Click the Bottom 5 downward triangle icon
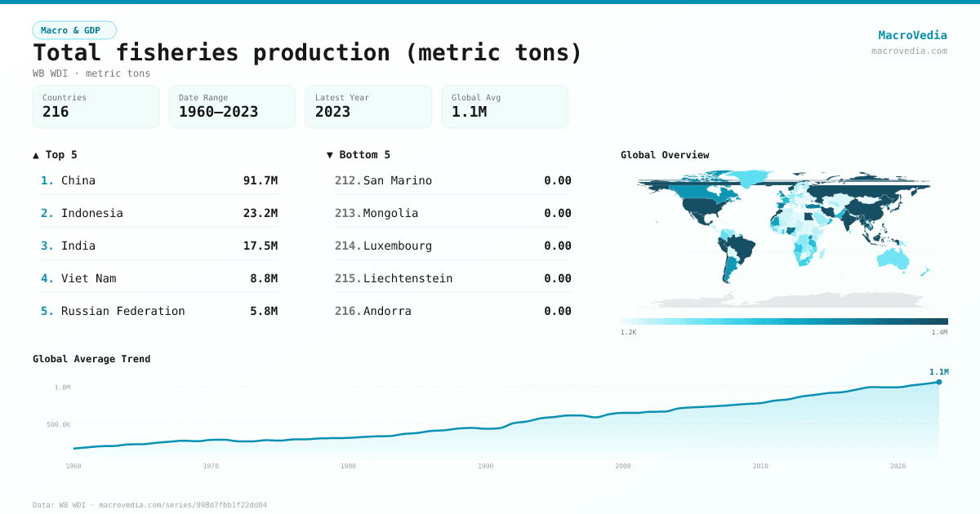 [x=330, y=154]
